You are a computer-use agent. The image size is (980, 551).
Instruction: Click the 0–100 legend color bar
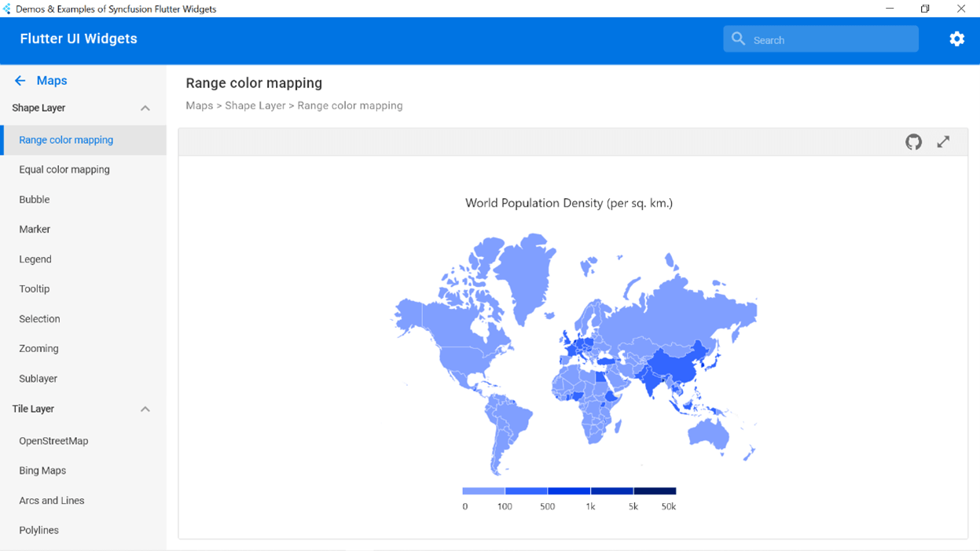point(483,491)
